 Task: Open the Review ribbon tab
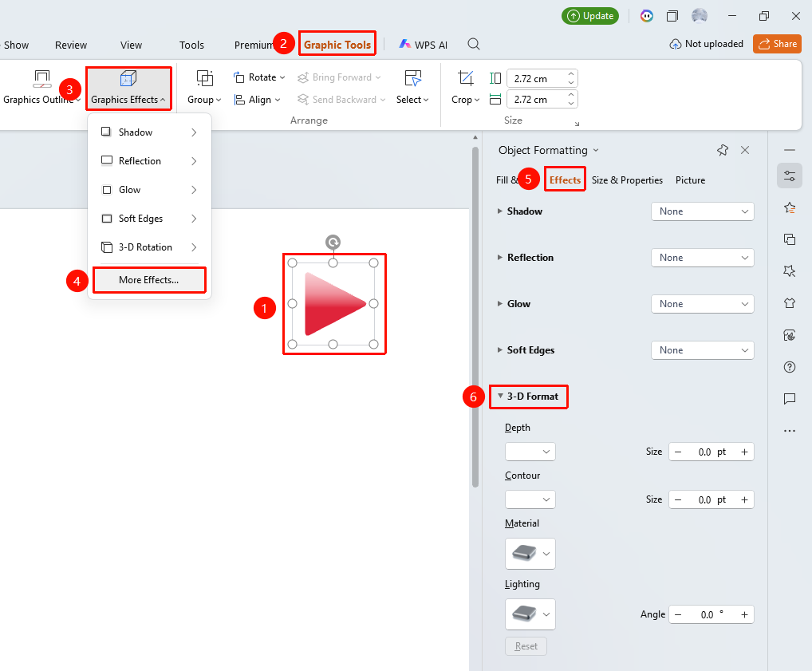click(x=71, y=45)
